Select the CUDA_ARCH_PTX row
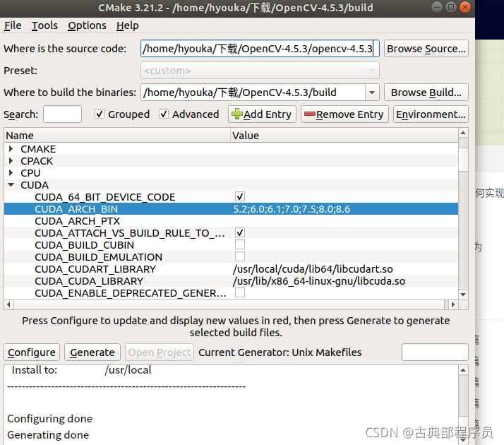Image resolution: width=504 pixels, height=445 pixels. tap(231, 221)
